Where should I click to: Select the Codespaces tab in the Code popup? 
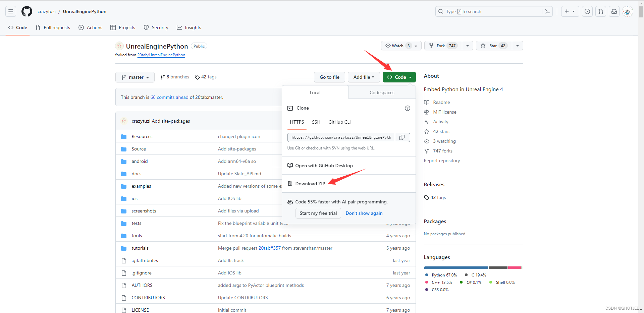point(382,92)
